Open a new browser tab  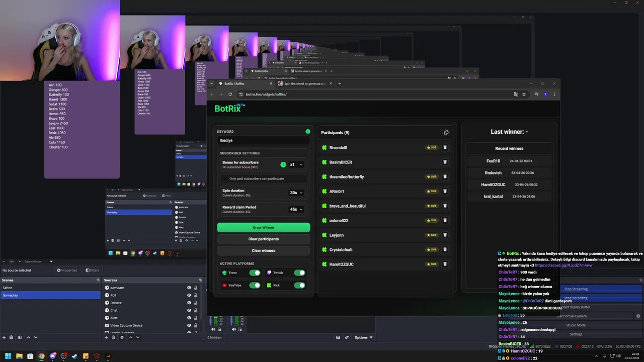click(x=340, y=83)
